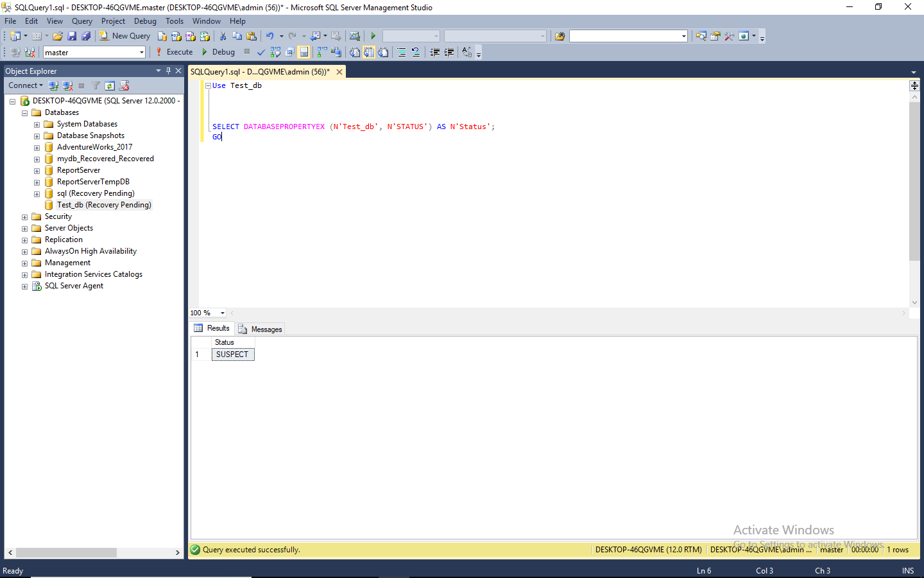Select Test_db (Recovery Pending) database

[x=104, y=205]
